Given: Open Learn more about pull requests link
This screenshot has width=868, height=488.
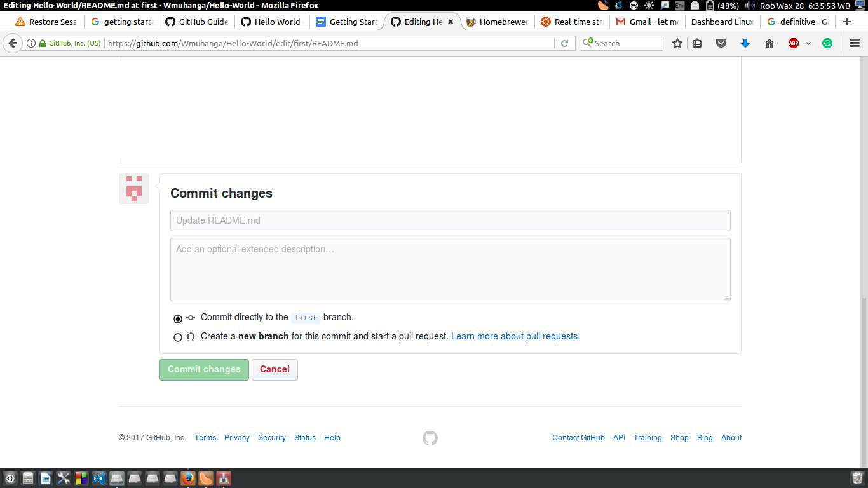Looking at the screenshot, I should pos(515,336).
